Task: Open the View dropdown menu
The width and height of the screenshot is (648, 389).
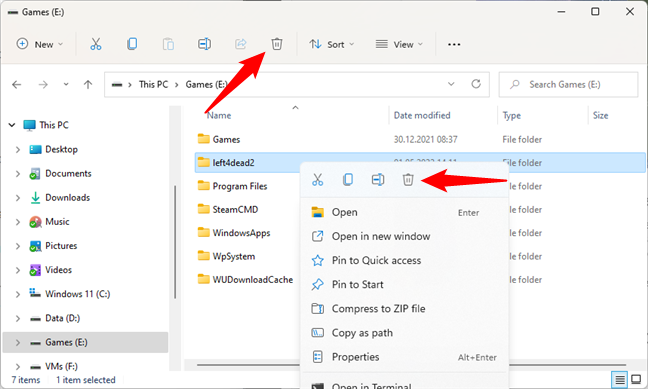Action: (x=399, y=44)
